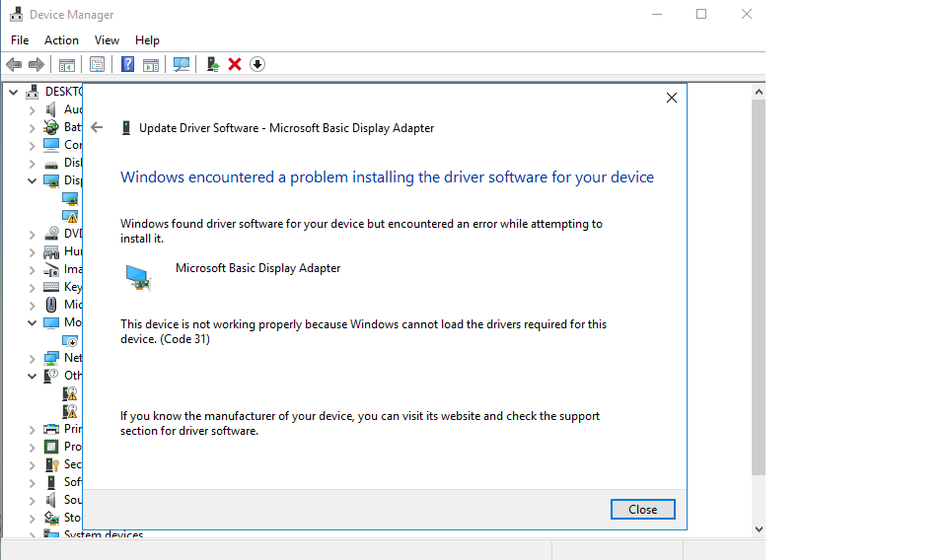Image resolution: width=947 pixels, height=560 pixels.
Task: Select the Other devices category icon
Action: click(x=51, y=376)
